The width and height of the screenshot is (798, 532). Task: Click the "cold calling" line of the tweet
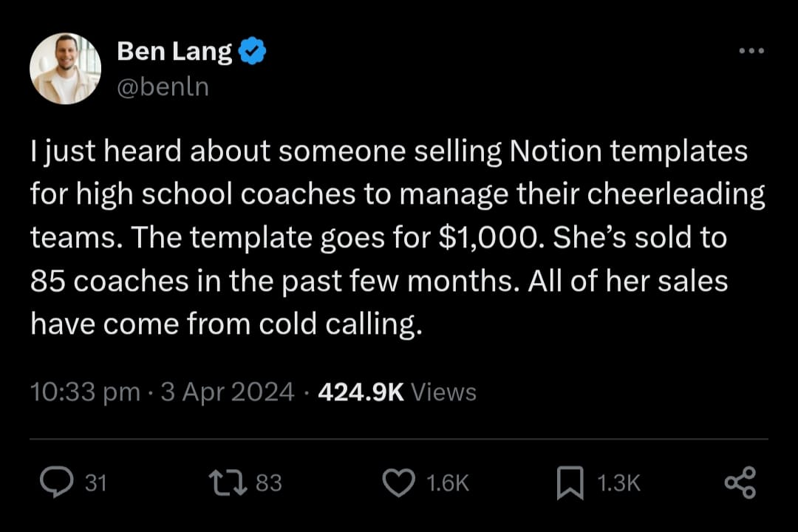[x=226, y=324]
